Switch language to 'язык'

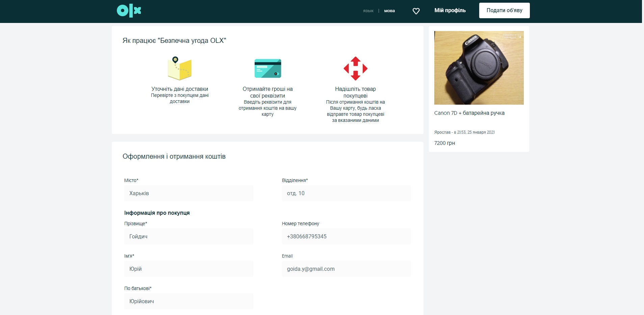click(x=368, y=11)
